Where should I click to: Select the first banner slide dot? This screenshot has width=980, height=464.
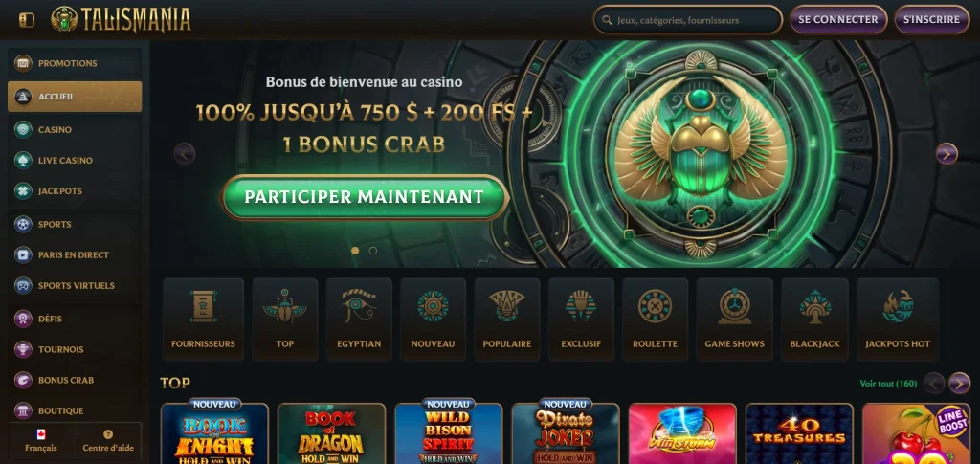(355, 251)
